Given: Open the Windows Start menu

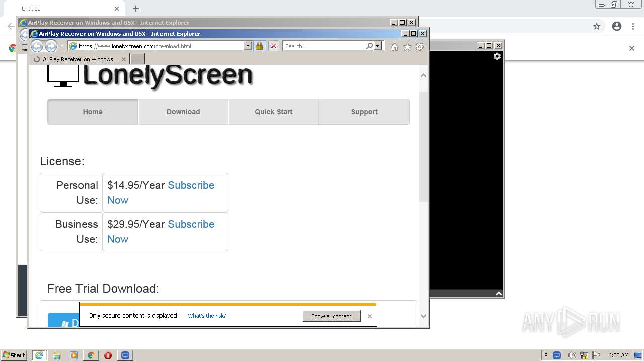Looking at the screenshot, I should click(14, 355).
